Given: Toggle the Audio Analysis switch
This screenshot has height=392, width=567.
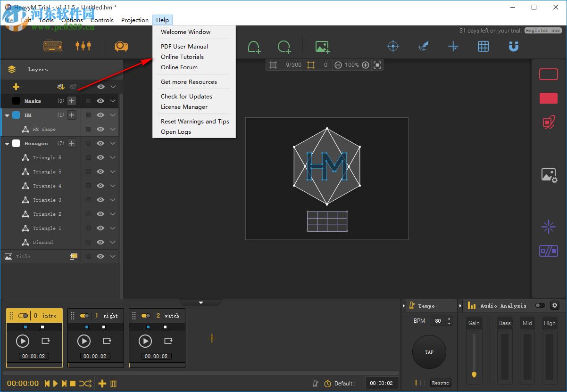Looking at the screenshot, I should (540, 305).
